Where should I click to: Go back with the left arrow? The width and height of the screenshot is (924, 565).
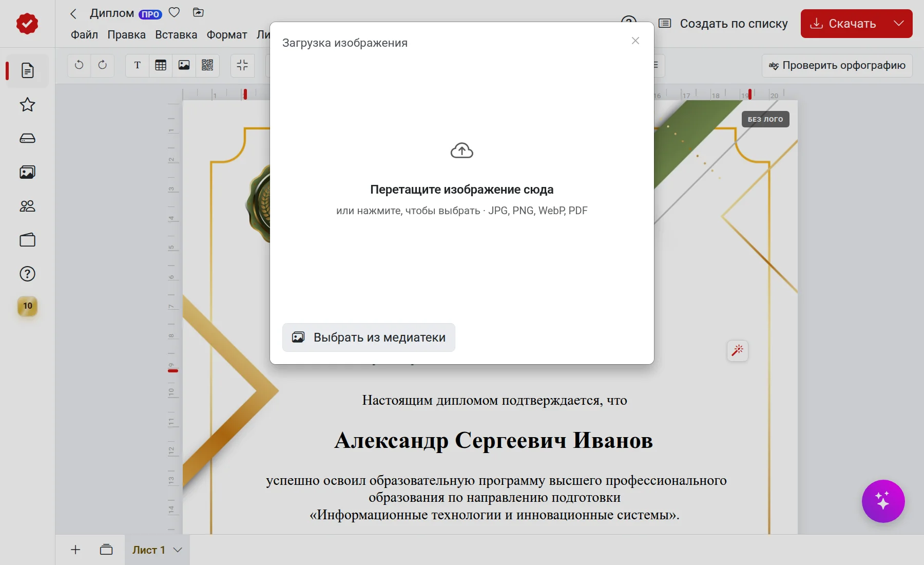pyautogui.click(x=73, y=14)
